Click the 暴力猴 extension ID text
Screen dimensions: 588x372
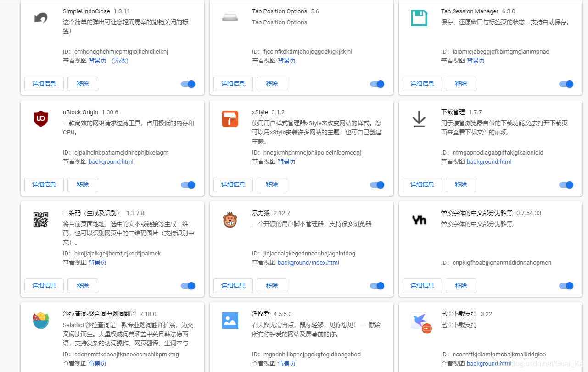pyautogui.click(x=304, y=253)
